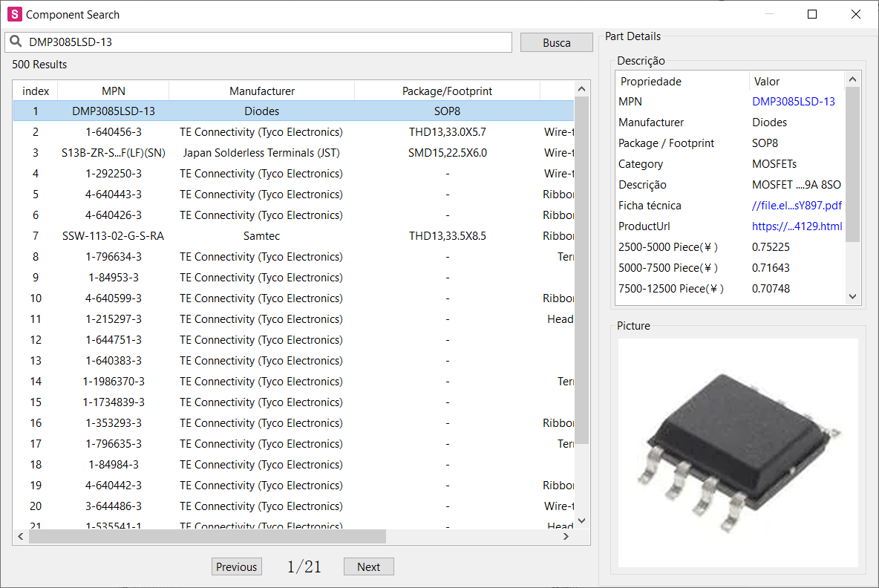Click the Busca button
The height and width of the screenshot is (588, 879).
click(556, 42)
